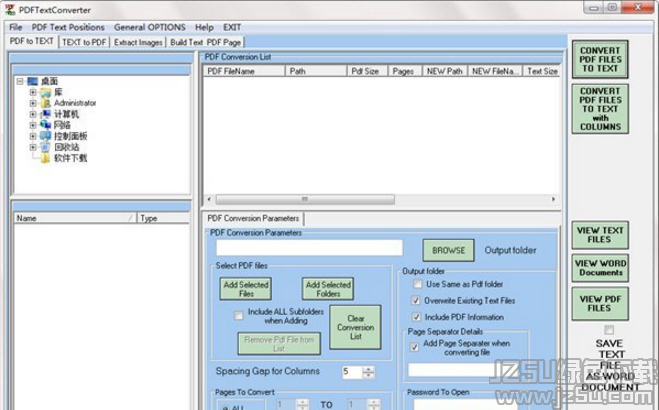This screenshot has height=410, width=659.
Task: Click the EXIT menu item
Action: coord(232,27)
